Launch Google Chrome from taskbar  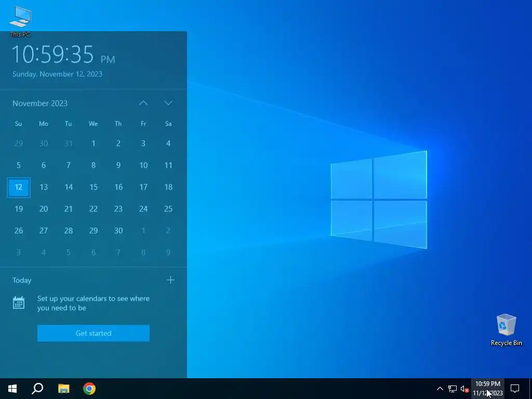tap(89, 389)
